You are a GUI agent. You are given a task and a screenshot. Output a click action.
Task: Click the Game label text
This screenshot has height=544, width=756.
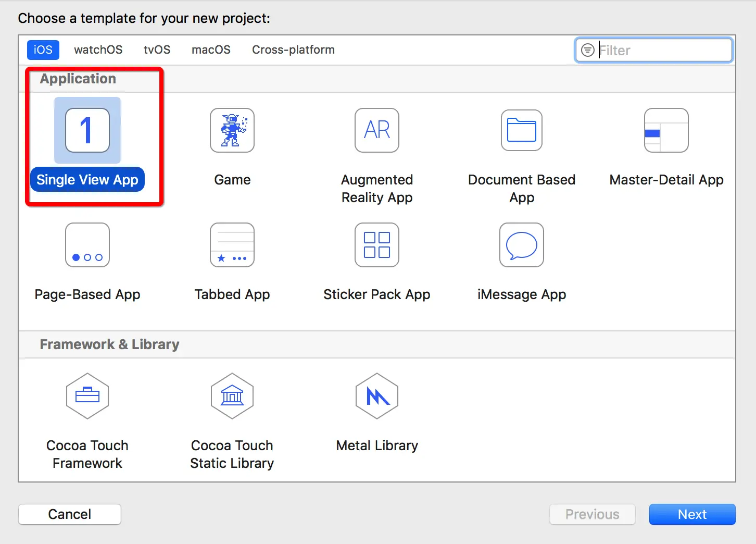click(232, 180)
